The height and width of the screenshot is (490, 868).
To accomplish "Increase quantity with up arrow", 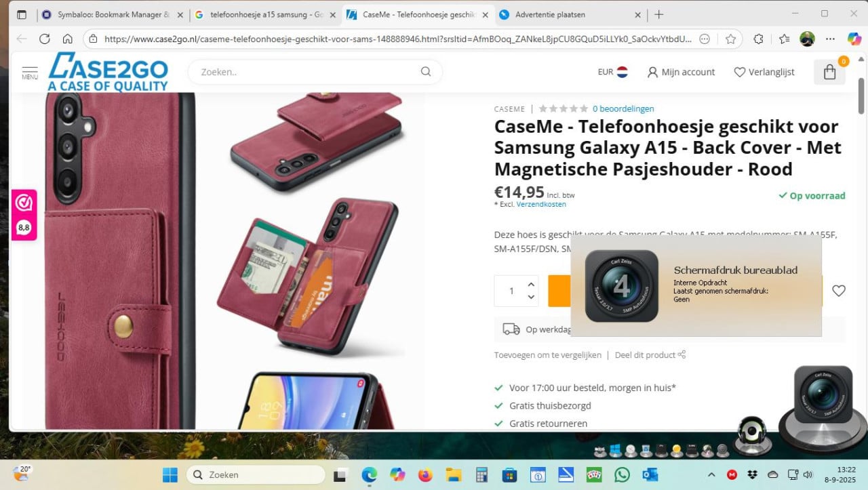I will (x=531, y=285).
